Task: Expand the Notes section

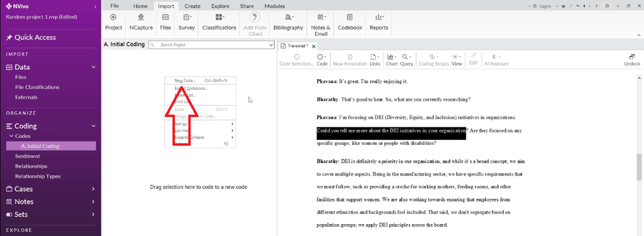Action: [93, 201]
